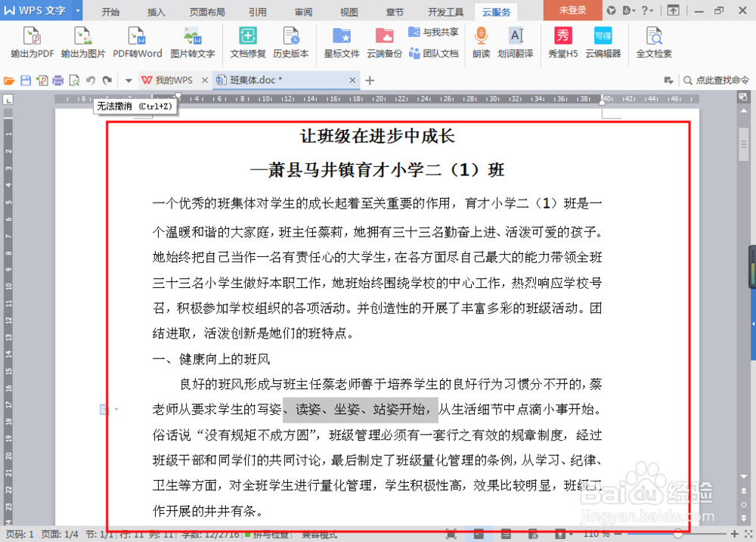This screenshot has height=542, width=756.
Task: Save the document with the floppy disk icon
Action: tap(26, 81)
